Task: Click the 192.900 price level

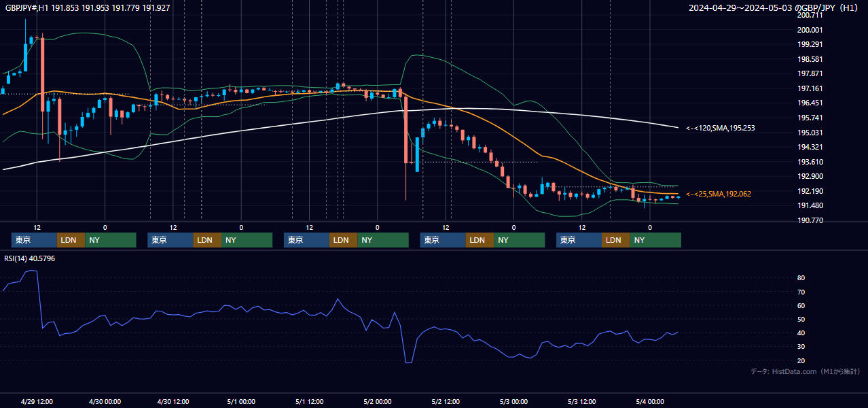Action: tap(810, 176)
